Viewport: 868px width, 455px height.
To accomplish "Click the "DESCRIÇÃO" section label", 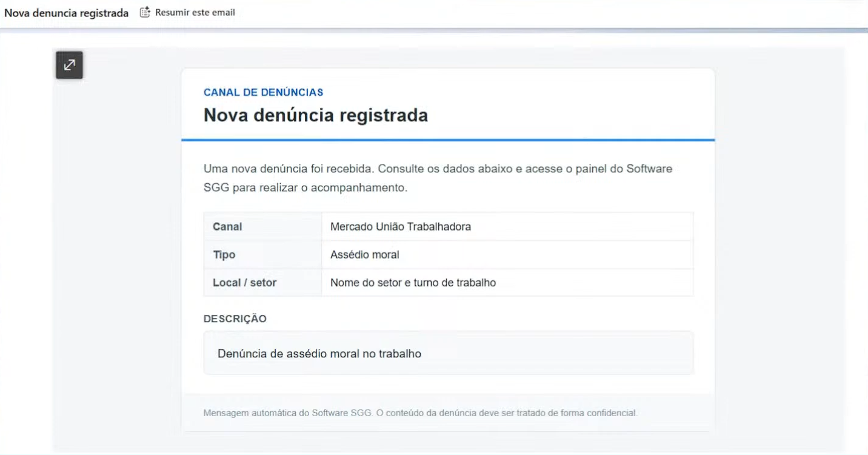I will [235, 318].
